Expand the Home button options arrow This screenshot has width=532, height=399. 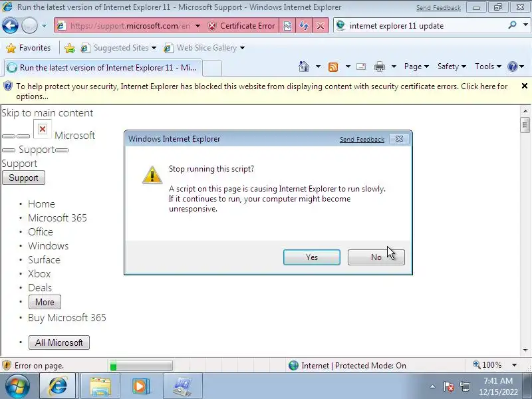click(x=318, y=66)
